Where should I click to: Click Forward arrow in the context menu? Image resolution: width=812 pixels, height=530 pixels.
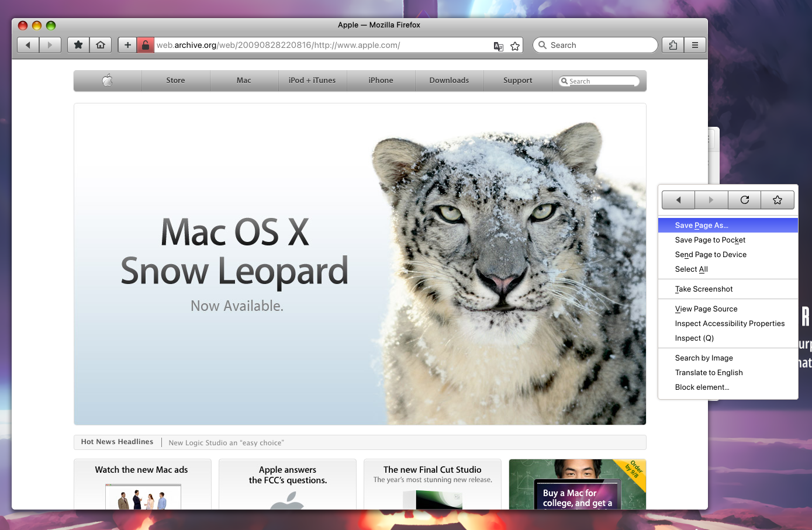tap(711, 200)
